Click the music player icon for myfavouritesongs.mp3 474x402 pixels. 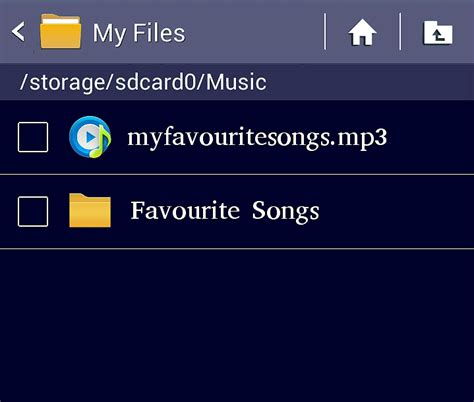90,137
